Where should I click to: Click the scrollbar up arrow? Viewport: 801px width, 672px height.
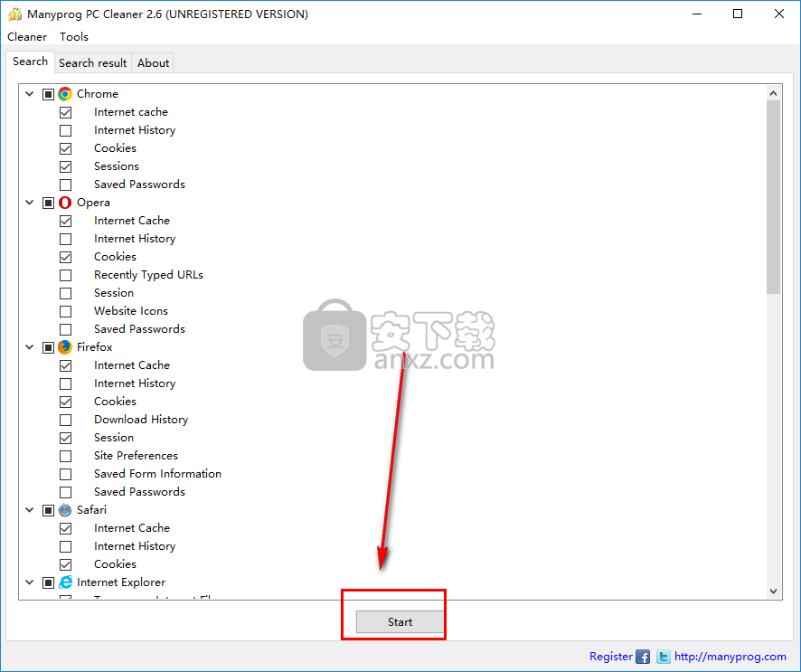pyautogui.click(x=773, y=93)
